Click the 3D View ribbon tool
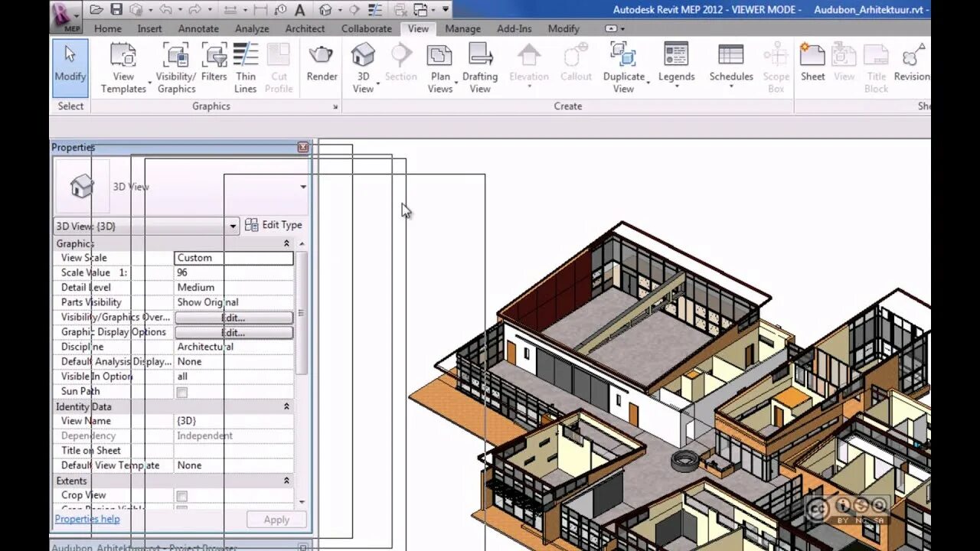This screenshot has height=551, width=980. coord(363,68)
